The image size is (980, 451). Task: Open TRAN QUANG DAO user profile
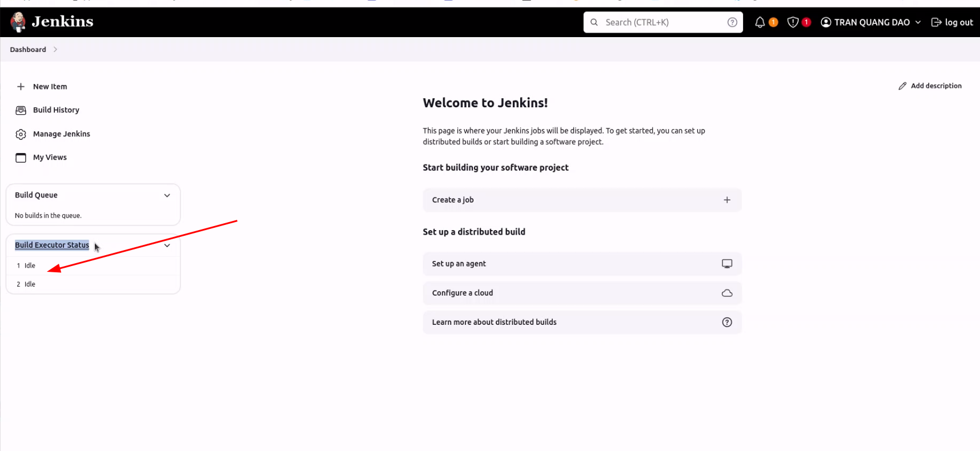871,22
